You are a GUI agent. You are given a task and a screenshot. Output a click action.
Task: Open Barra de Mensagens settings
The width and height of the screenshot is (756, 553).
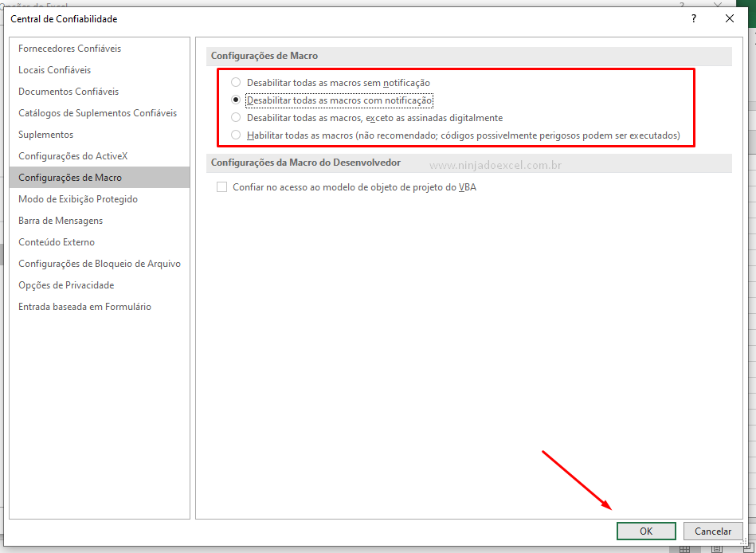(60, 220)
